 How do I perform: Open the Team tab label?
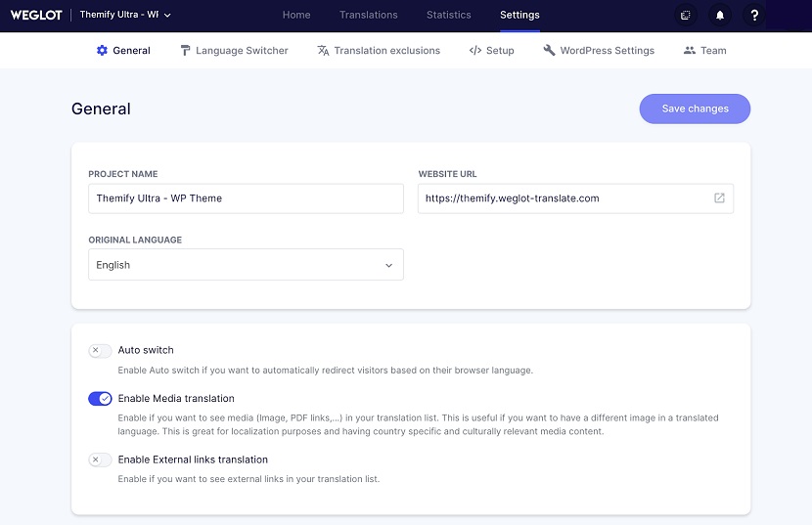713,50
